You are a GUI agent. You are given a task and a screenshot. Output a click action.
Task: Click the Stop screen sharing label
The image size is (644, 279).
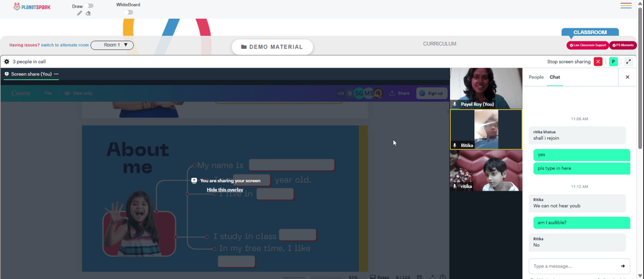(569, 62)
